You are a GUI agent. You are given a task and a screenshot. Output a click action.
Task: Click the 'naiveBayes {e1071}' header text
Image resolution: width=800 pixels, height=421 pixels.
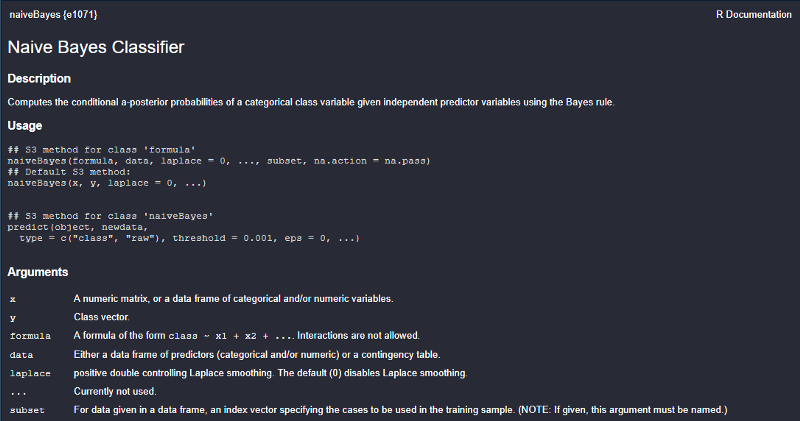53,15
